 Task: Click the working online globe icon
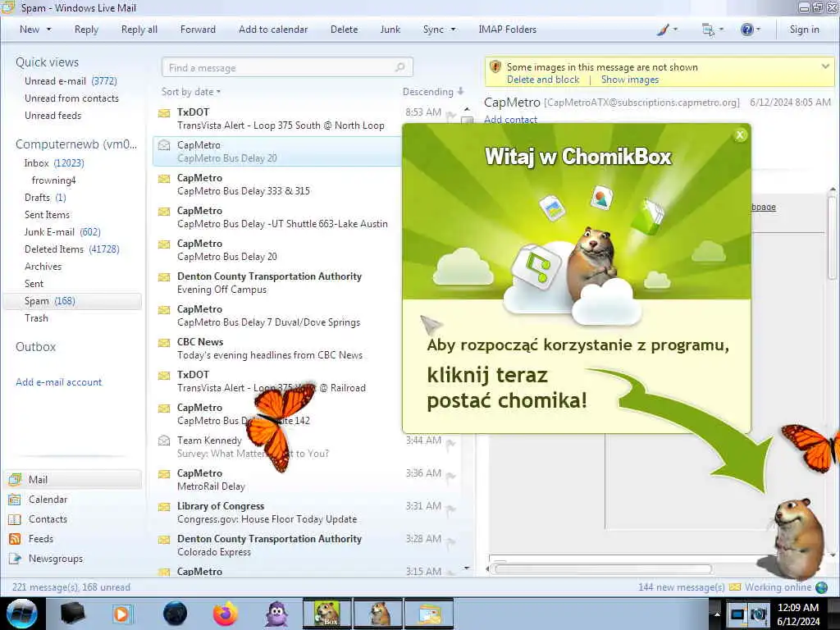tap(821, 587)
